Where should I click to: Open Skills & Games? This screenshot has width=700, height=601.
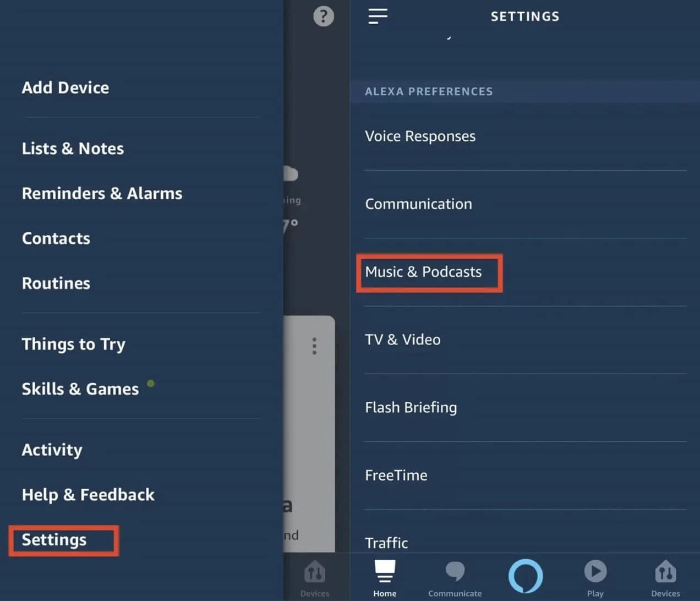(80, 389)
